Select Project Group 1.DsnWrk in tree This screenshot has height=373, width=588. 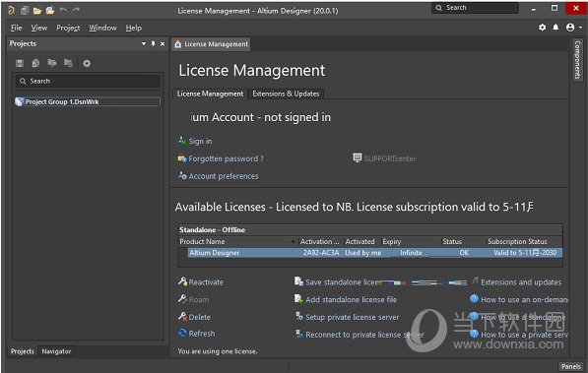pyautogui.click(x=88, y=101)
